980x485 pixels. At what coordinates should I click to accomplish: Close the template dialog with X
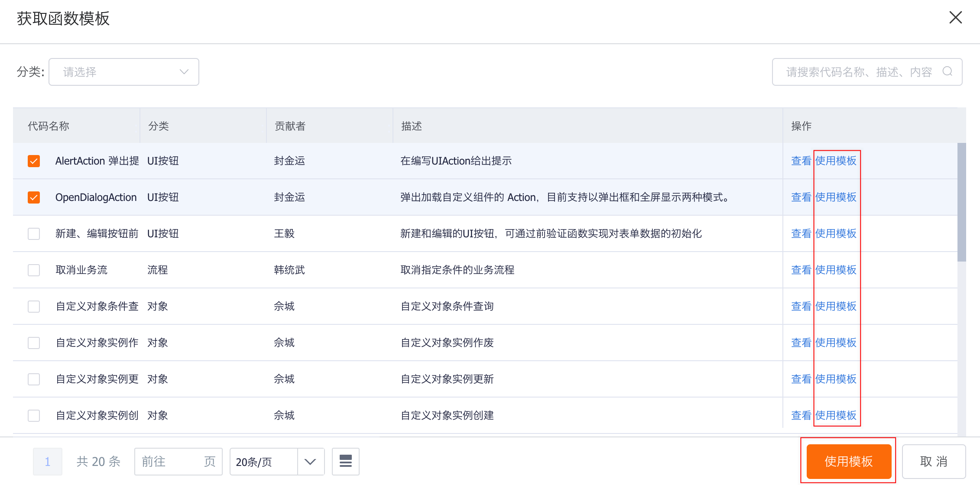pos(955,18)
